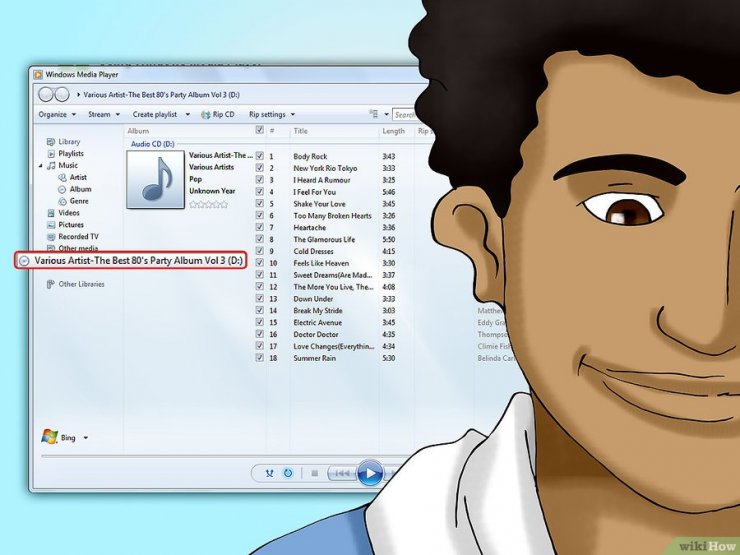Click the Library icon in the sidebar
Image resolution: width=740 pixels, height=555 pixels.
coord(50,142)
